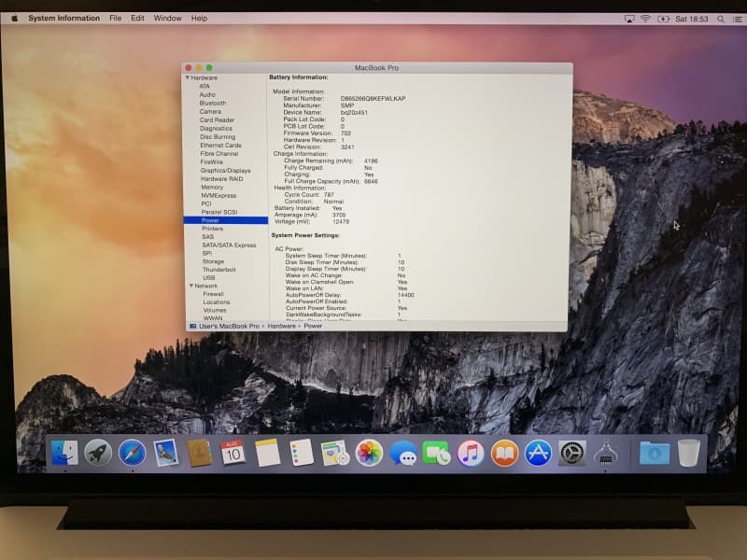Open iBooks orange book icon

[504, 453]
